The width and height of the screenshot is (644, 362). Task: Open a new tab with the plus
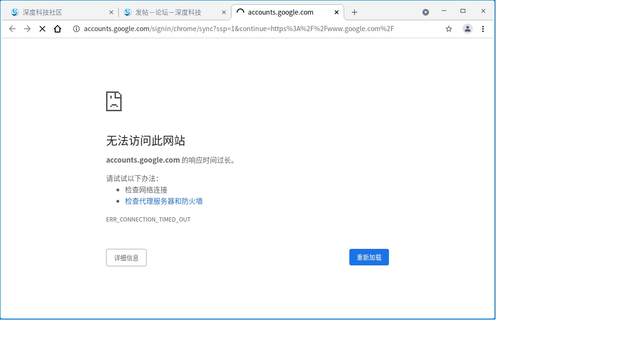tap(355, 12)
